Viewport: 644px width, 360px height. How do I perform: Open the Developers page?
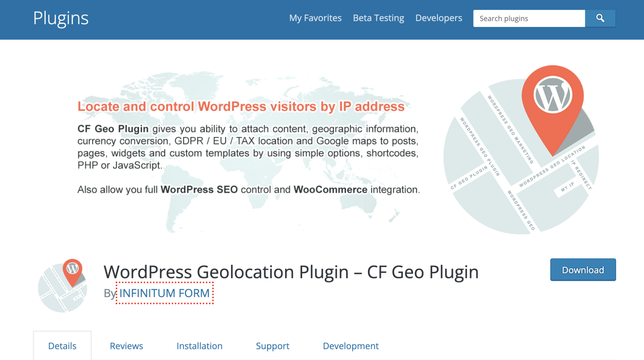tap(438, 18)
